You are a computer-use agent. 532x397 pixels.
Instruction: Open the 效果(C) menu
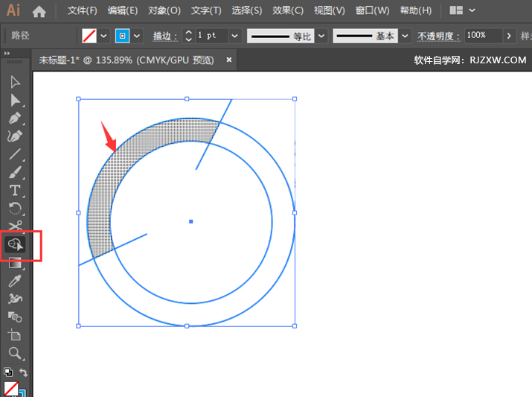288,10
